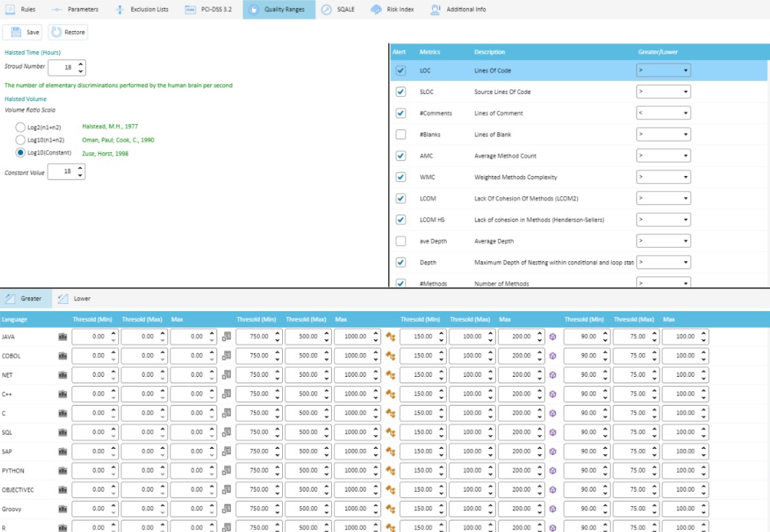
Task: Click the orange threshold icon in the PYTHON row
Action: coord(390,470)
